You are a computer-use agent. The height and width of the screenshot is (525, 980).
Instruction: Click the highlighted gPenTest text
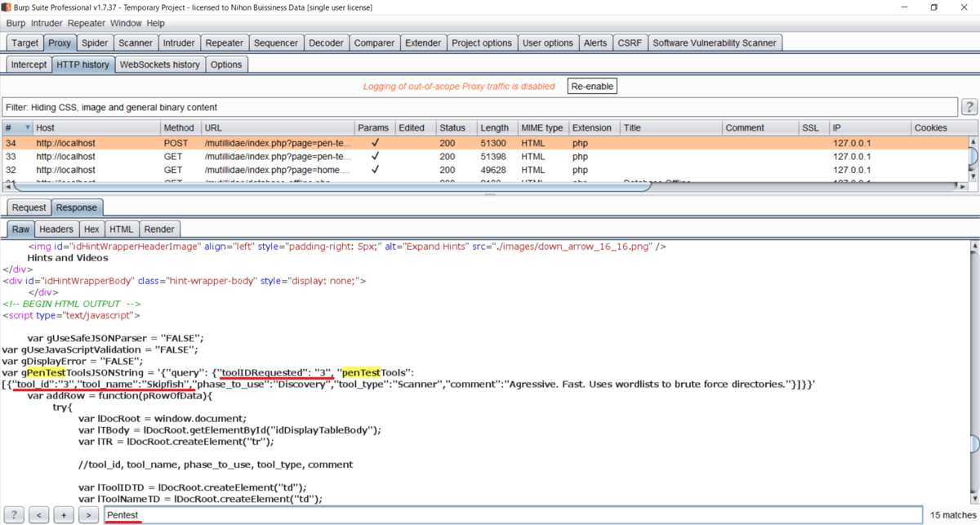[46, 372]
